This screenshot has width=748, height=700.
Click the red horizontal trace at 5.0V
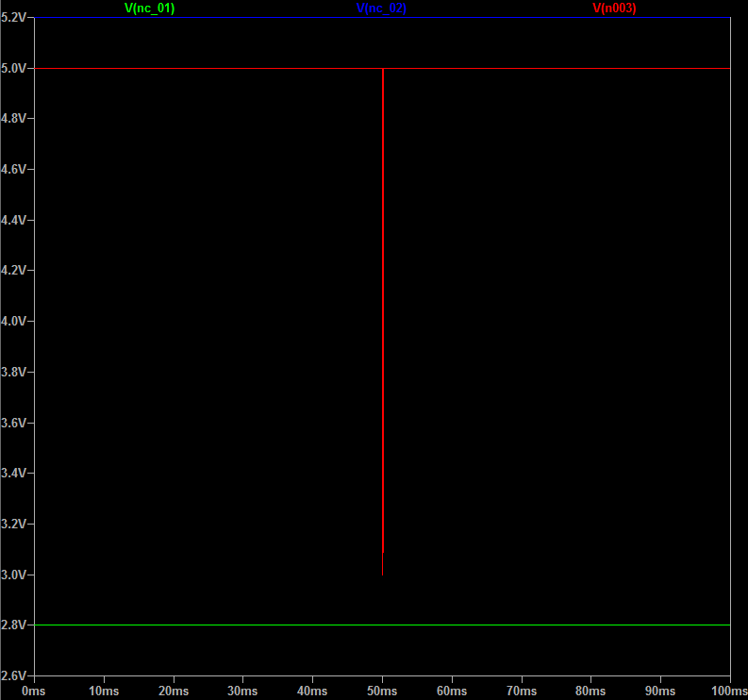click(208, 68)
